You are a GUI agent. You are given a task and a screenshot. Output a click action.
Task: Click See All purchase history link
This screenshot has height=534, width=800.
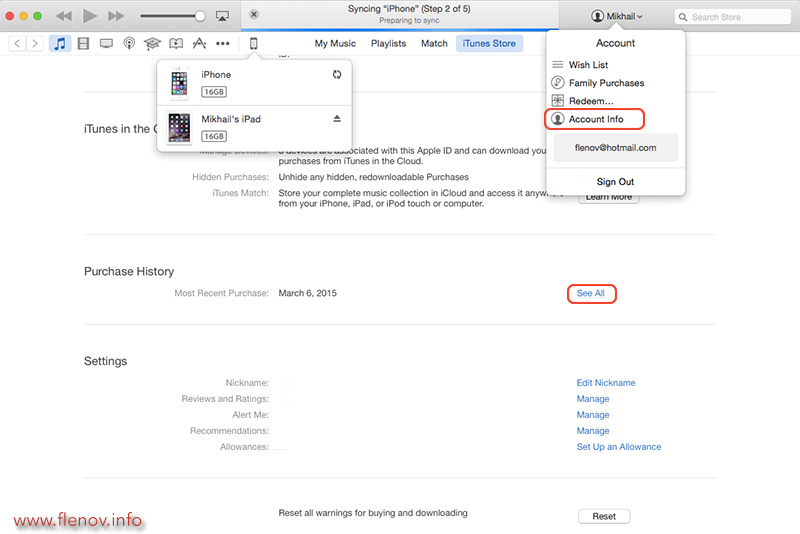point(591,293)
